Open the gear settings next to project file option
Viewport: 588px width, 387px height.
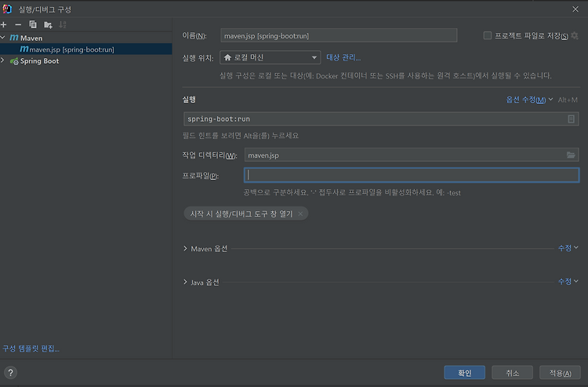tap(575, 35)
